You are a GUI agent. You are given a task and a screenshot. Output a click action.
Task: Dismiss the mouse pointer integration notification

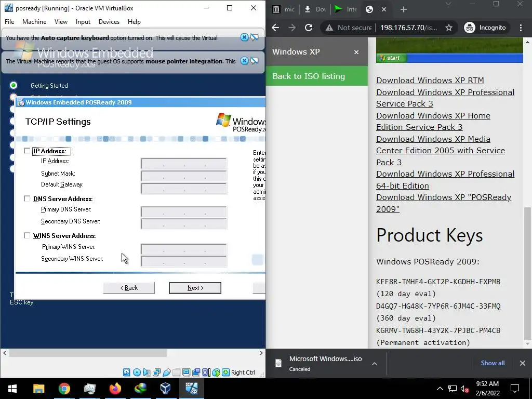244,61
